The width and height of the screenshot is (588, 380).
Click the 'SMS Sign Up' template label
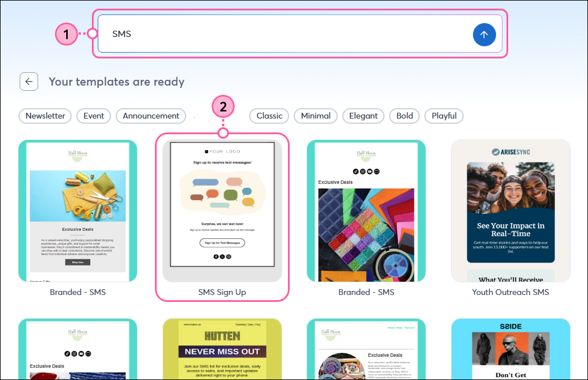[x=222, y=292]
